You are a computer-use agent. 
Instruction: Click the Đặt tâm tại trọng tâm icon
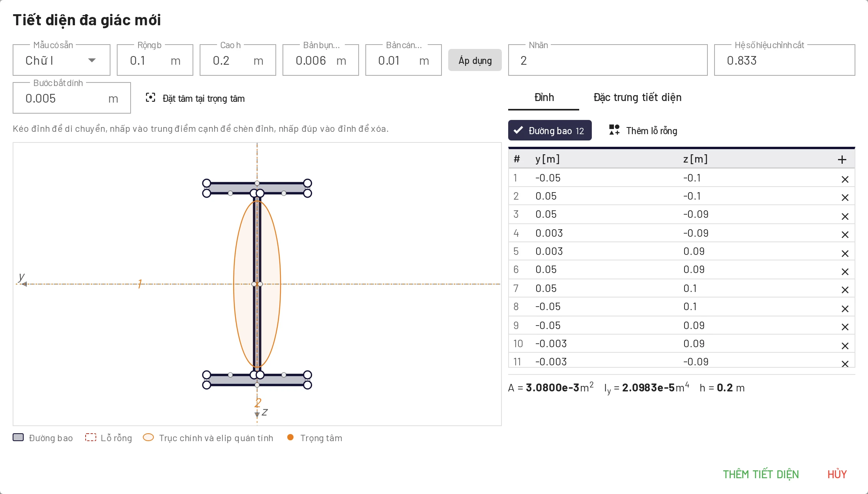coord(150,98)
